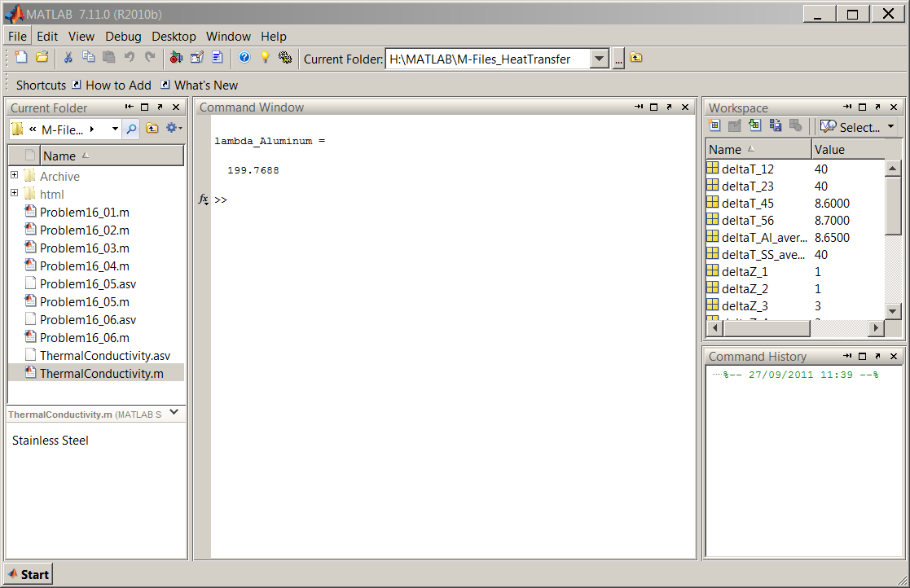This screenshot has height=588, width=910.
Task: Open the File menu
Action: click(x=17, y=37)
